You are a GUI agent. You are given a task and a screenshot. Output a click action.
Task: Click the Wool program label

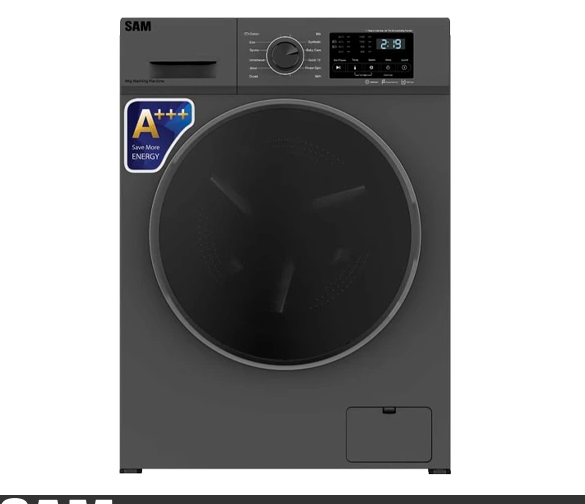pos(253,68)
